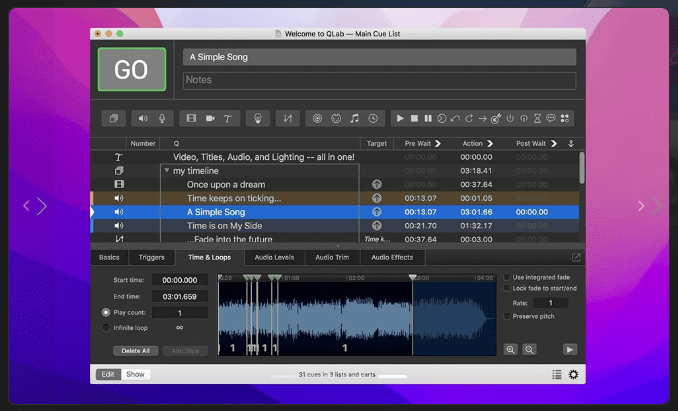The width and height of the screenshot is (678, 411).
Task: Open the lists and carts sidebar icon
Action: [557, 375]
